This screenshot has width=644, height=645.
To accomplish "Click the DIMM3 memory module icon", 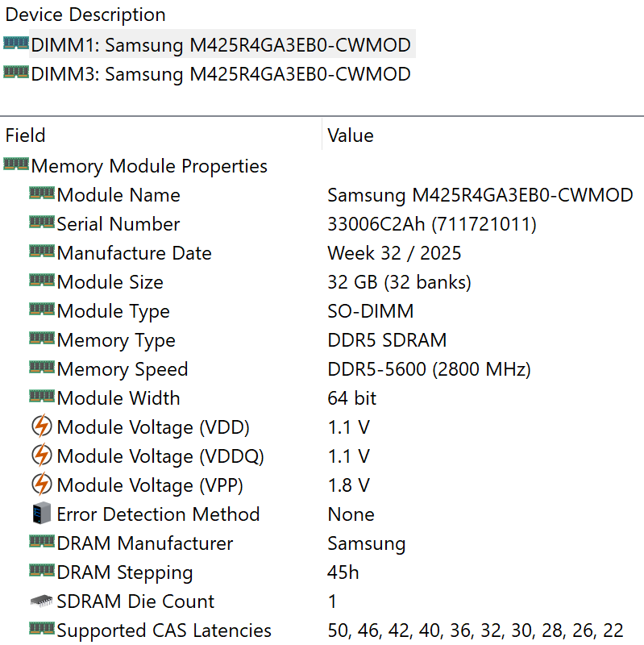I will tap(16, 73).
